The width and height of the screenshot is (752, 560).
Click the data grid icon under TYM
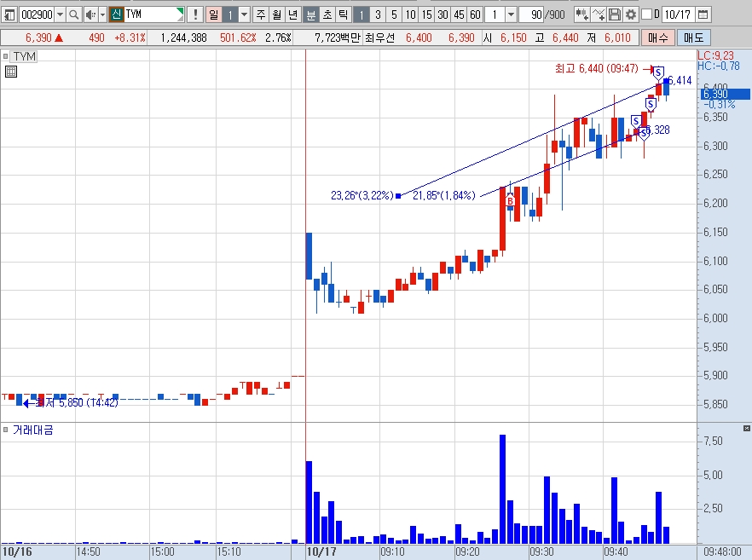click(x=11, y=72)
